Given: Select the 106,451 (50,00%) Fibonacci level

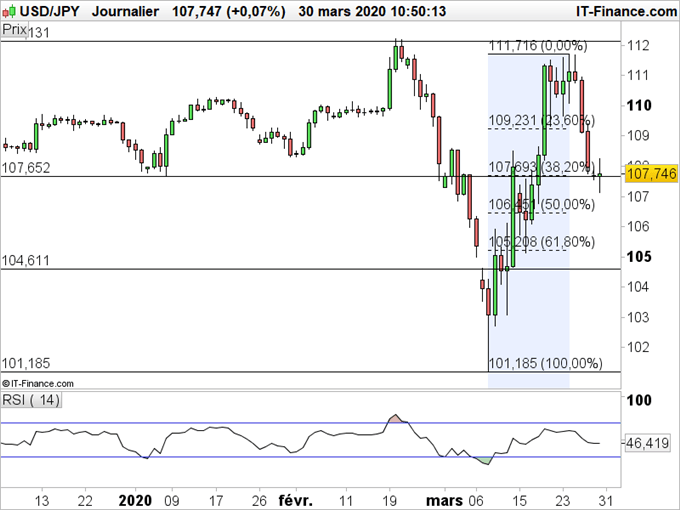Looking at the screenshot, I should pyautogui.click(x=542, y=204).
